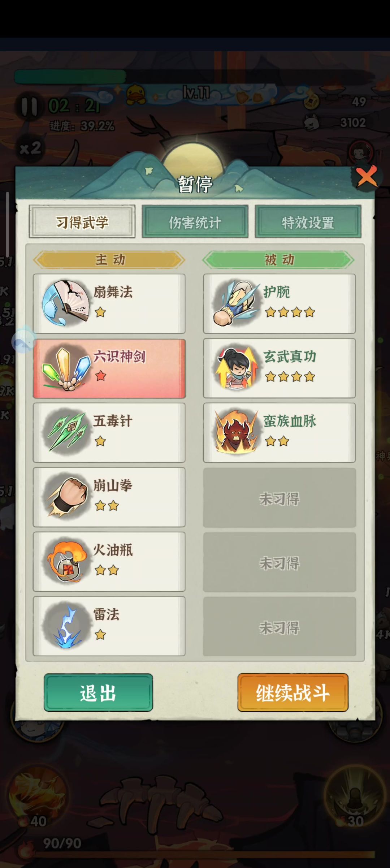Click the first 未习得 empty passive slot

[279, 498]
